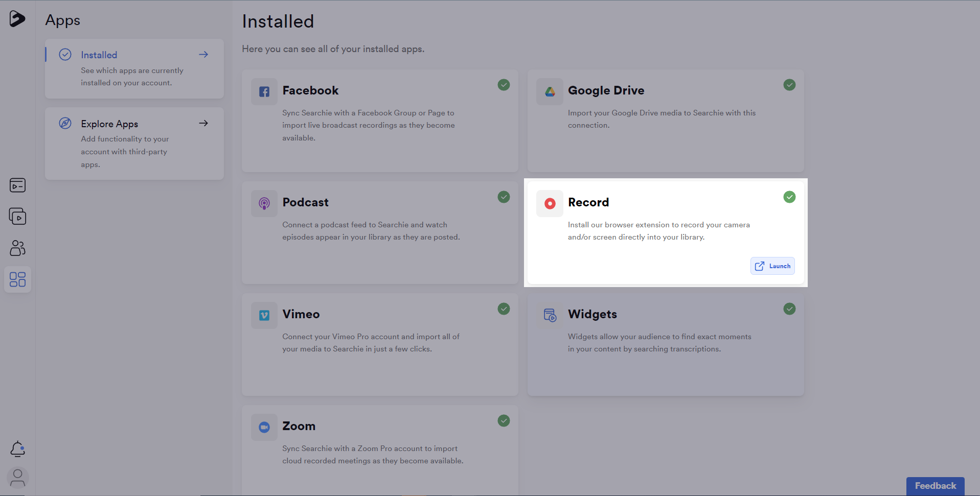Open the playlists sidebar icon

click(17, 217)
